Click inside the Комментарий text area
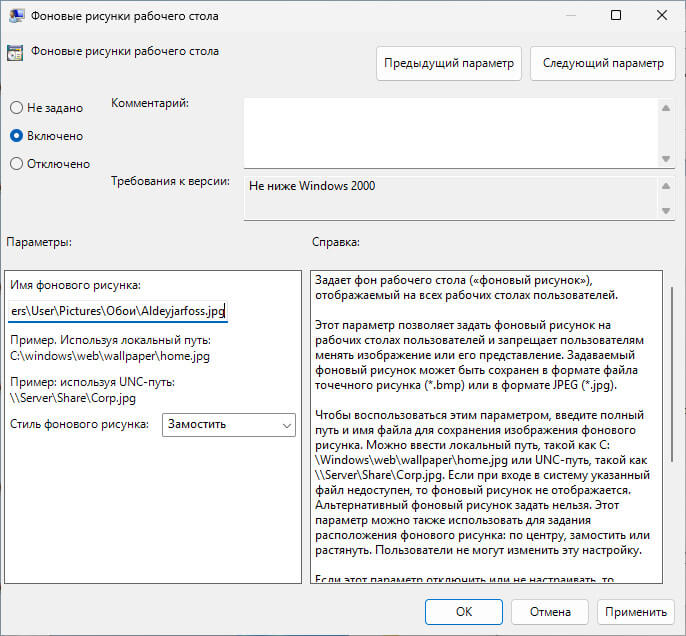The width and height of the screenshot is (686, 636). [x=450, y=132]
